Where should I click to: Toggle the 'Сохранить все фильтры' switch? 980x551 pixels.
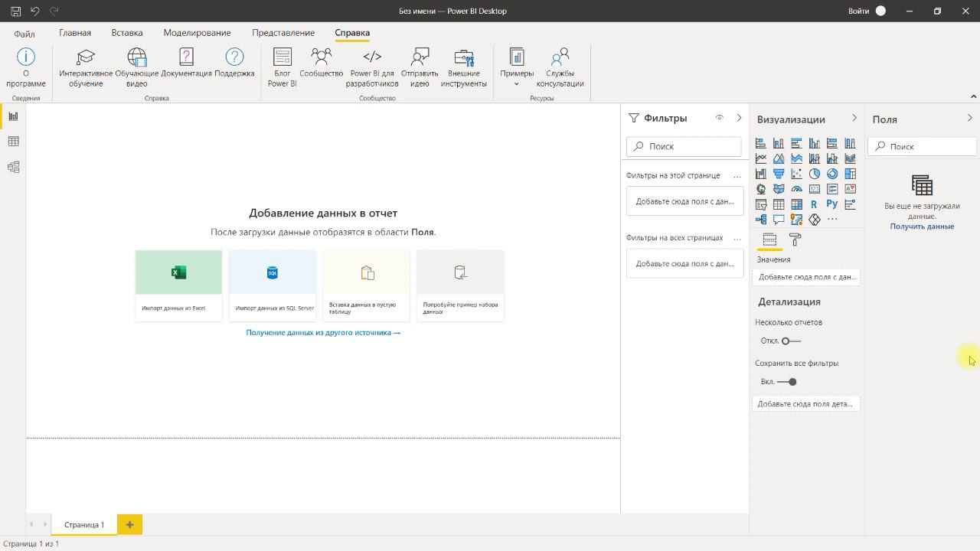pyautogui.click(x=788, y=382)
